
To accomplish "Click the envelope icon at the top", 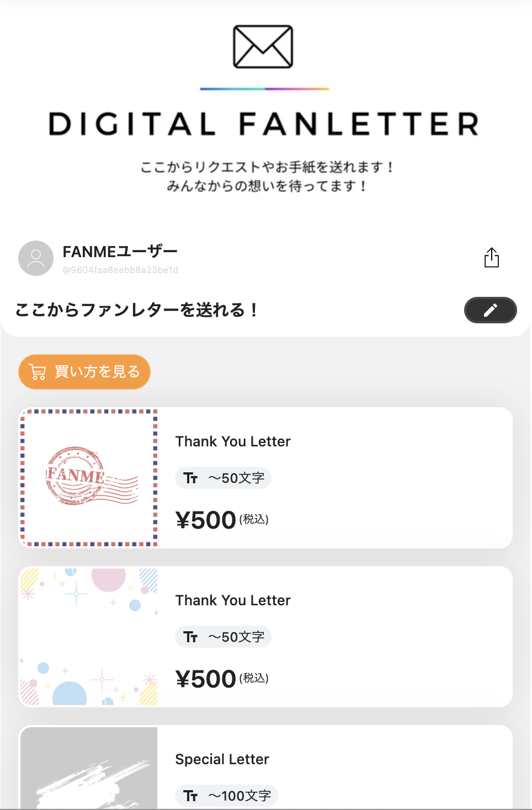I will tap(263, 47).
